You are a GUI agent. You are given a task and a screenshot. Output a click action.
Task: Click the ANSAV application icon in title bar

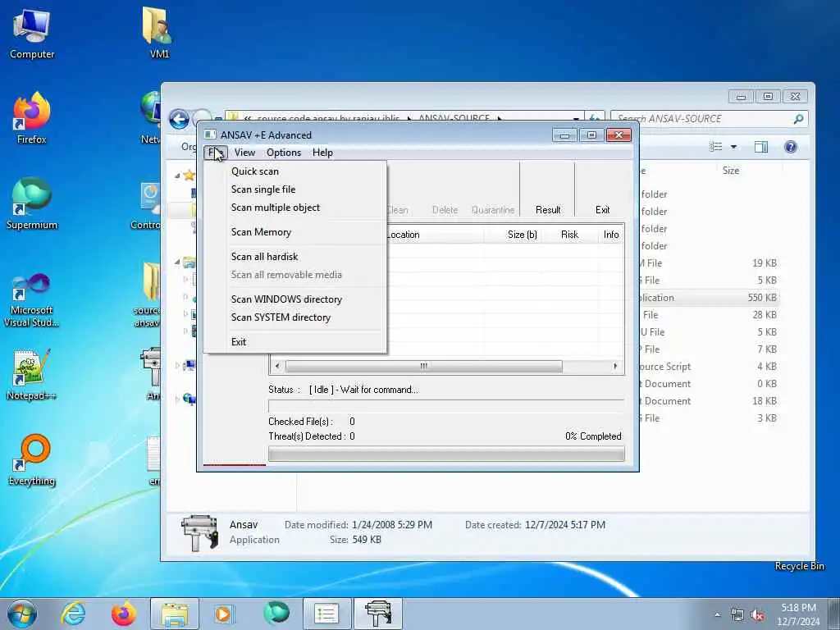(x=210, y=135)
